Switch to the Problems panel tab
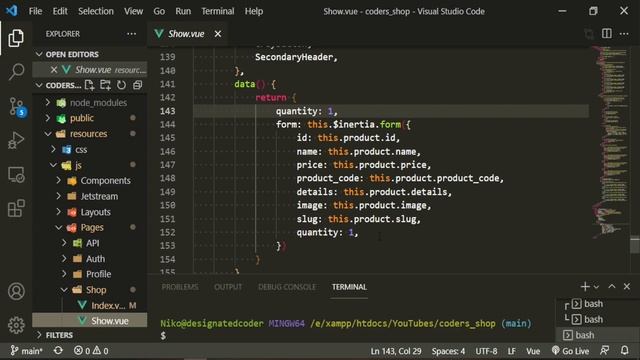This screenshot has height=360, width=640. point(180,287)
